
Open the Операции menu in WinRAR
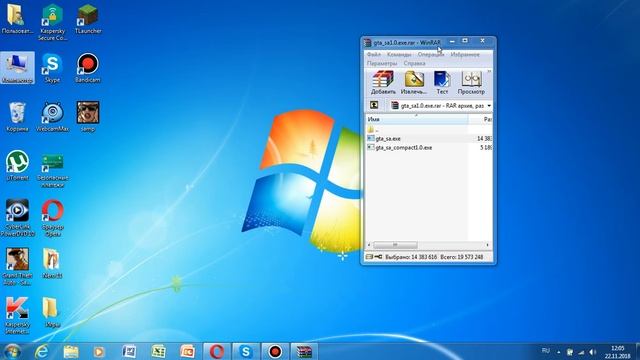pyautogui.click(x=431, y=54)
